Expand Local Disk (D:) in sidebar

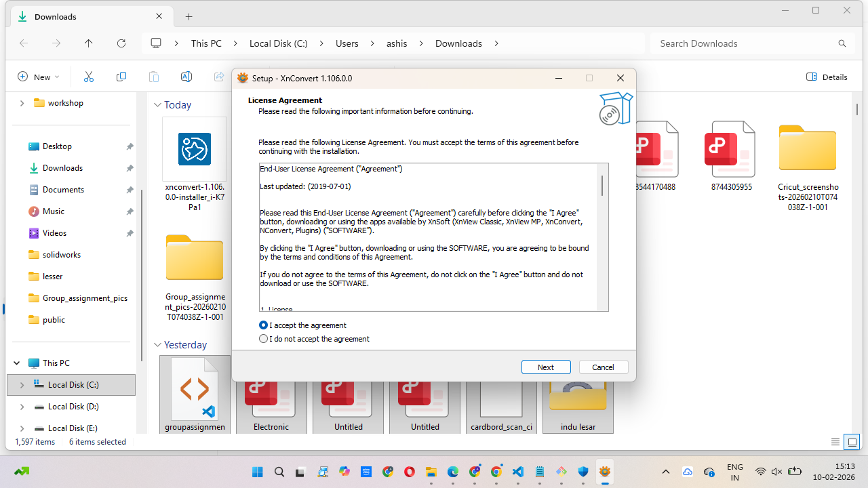click(22, 407)
